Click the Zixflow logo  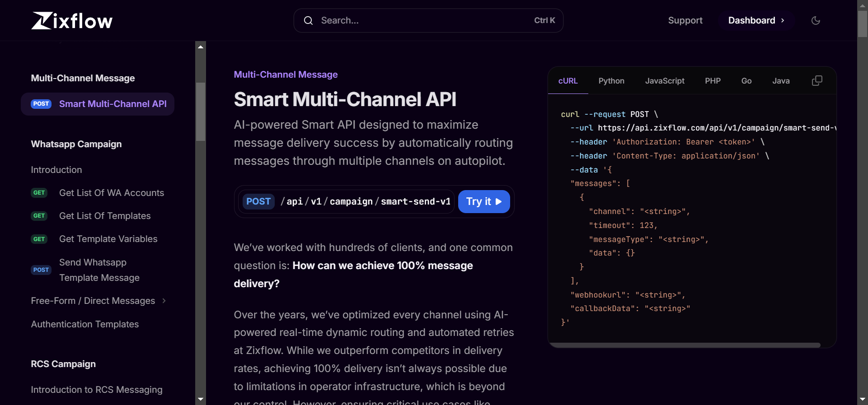[72, 21]
